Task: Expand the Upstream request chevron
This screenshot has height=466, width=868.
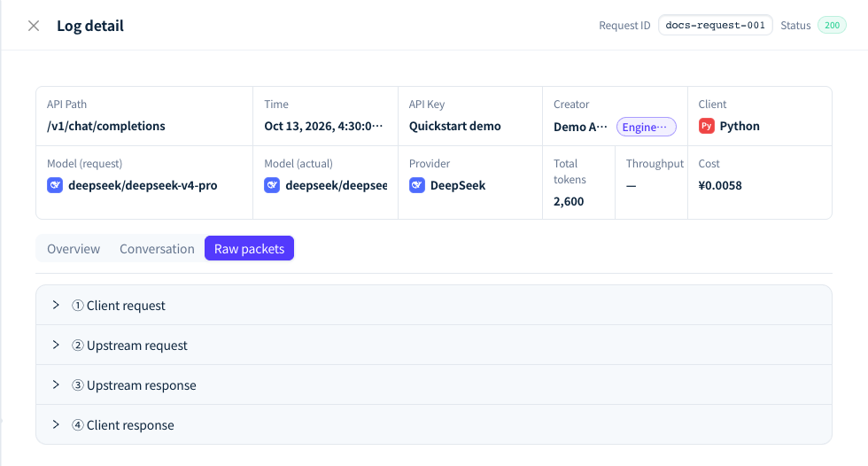Action: 56,345
